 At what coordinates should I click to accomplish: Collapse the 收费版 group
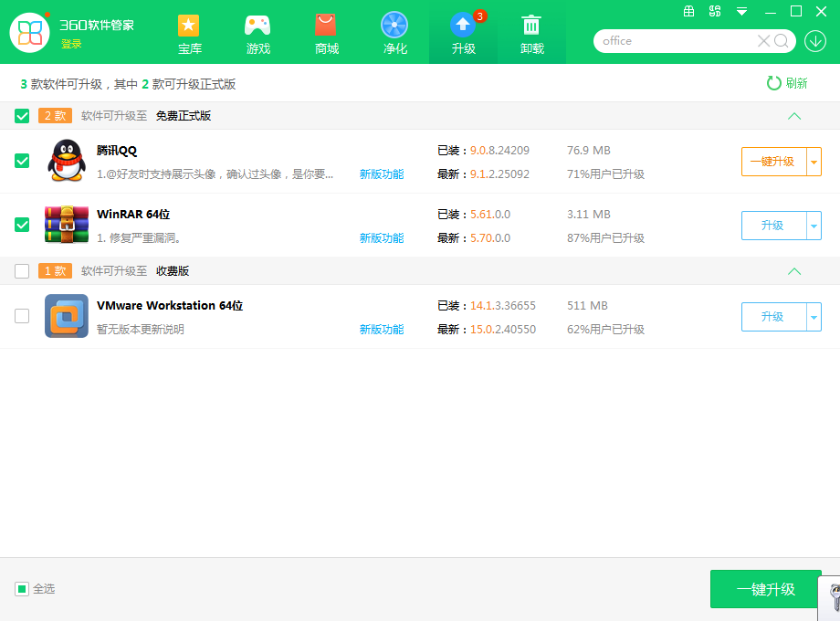794,271
